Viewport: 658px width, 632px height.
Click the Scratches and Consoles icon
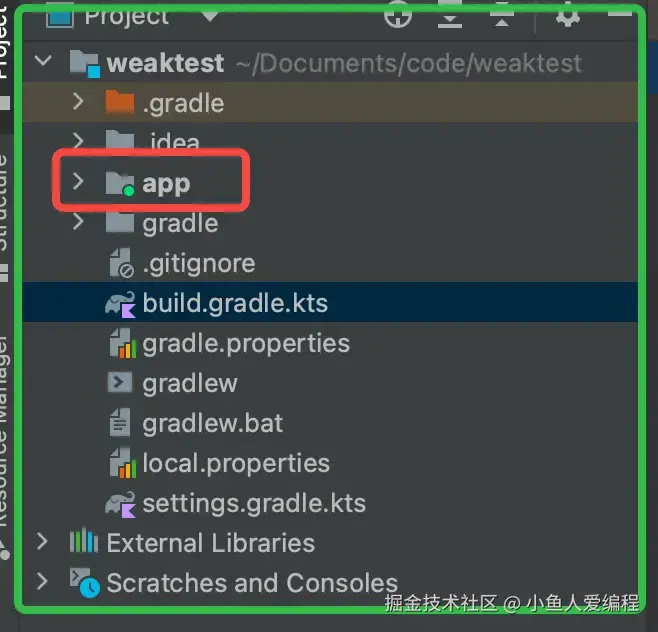click(83, 582)
